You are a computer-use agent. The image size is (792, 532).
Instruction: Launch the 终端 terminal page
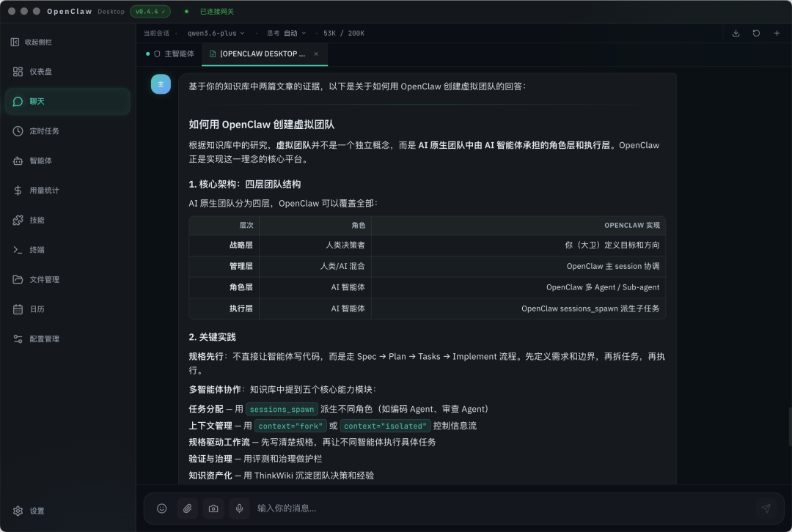67,250
